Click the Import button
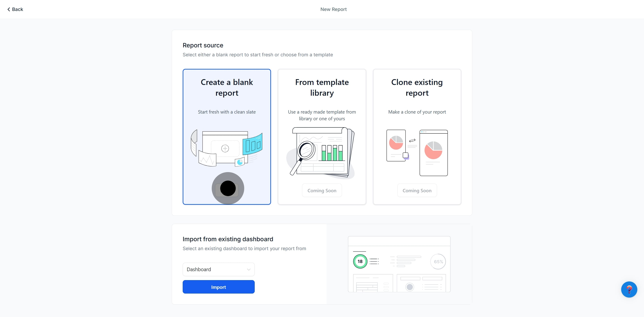 point(218,287)
